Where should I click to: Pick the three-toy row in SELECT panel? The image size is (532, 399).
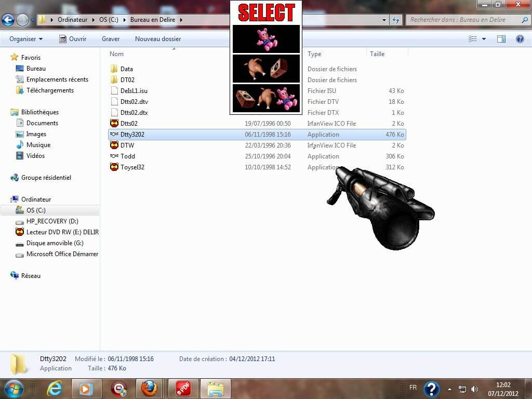(267, 98)
